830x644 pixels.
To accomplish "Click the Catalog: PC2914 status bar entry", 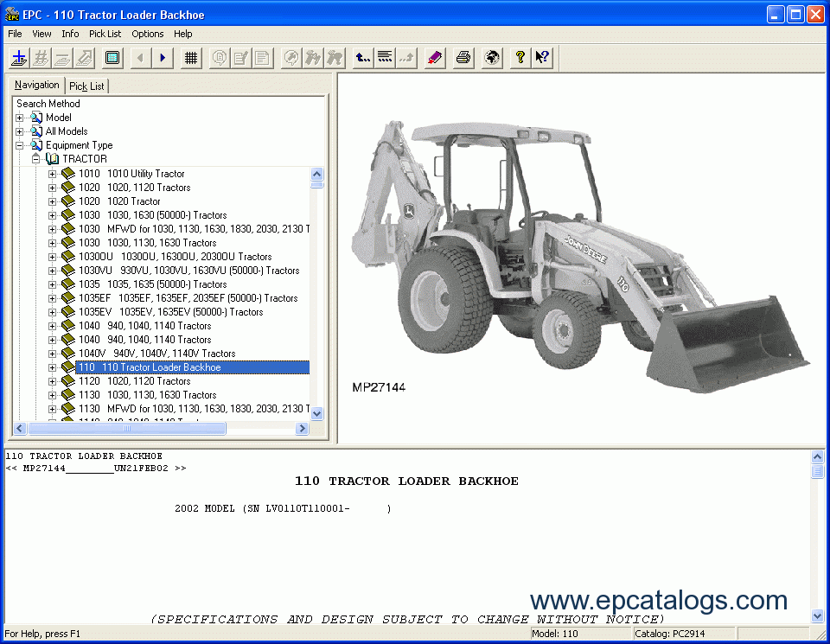I will pos(684,634).
